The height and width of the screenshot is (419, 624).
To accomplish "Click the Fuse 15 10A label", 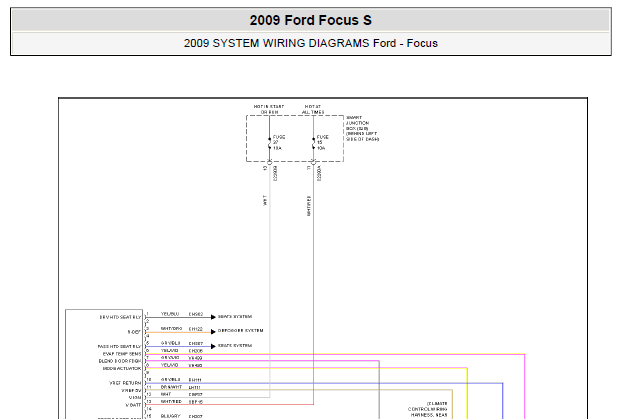I will pos(322,142).
